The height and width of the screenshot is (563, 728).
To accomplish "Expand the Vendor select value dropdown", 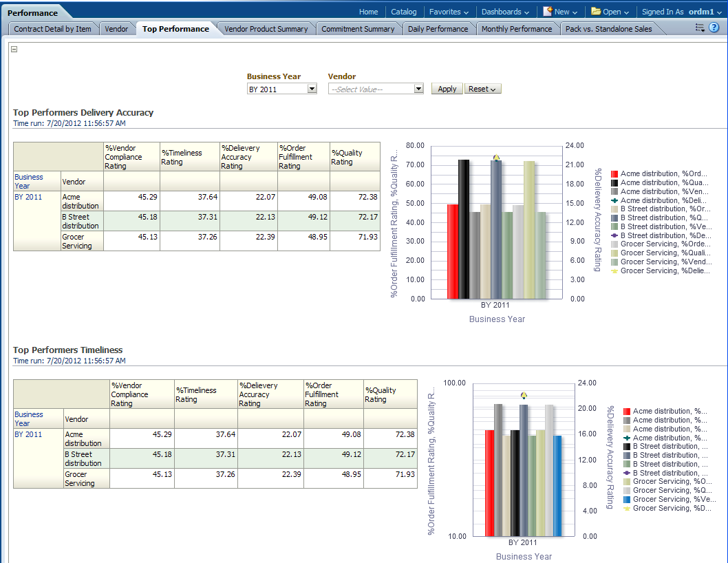I will 418,89.
